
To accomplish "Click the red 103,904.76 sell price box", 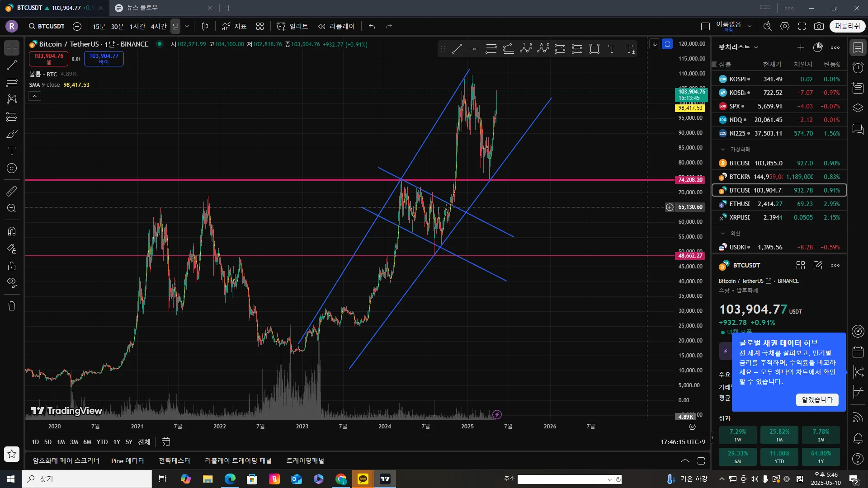I will click(48, 58).
